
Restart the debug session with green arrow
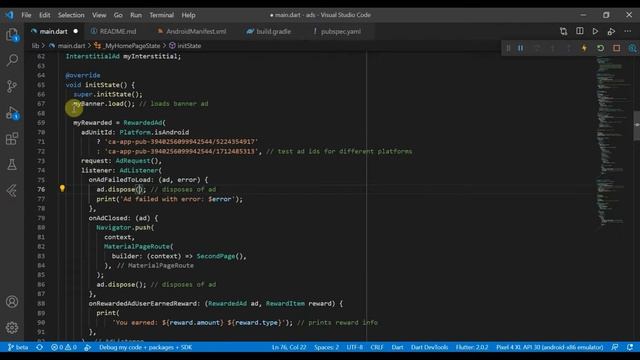(600, 48)
